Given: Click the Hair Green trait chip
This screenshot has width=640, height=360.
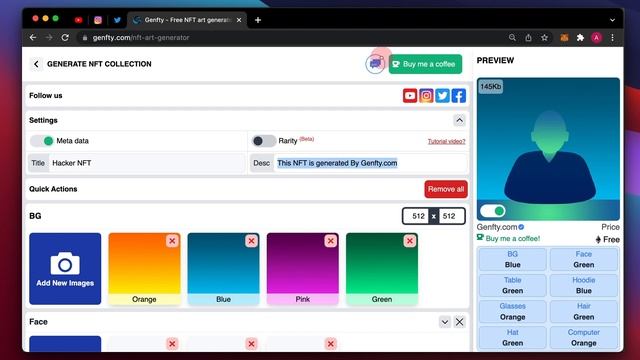Looking at the screenshot, I should pos(584,311).
